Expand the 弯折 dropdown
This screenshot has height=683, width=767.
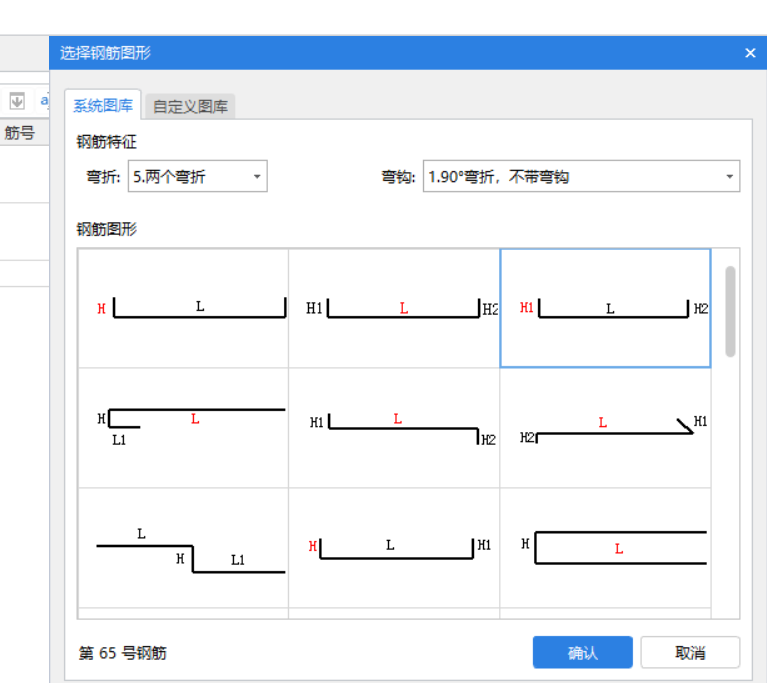197,177
